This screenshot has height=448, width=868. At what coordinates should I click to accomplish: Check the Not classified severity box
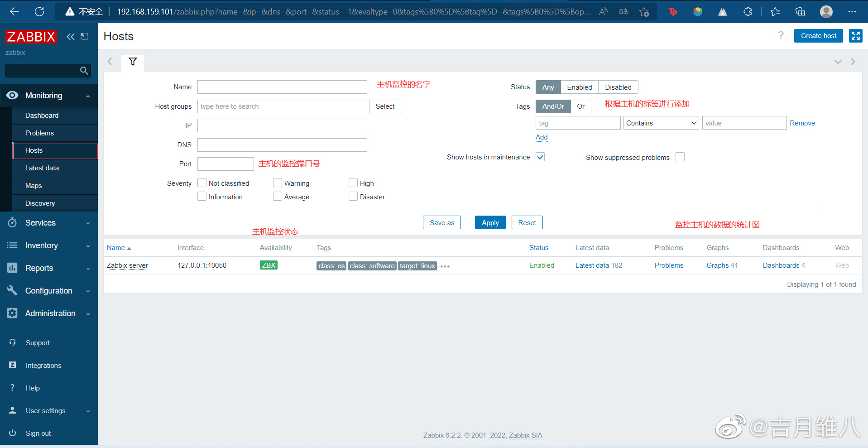point(202,183)
